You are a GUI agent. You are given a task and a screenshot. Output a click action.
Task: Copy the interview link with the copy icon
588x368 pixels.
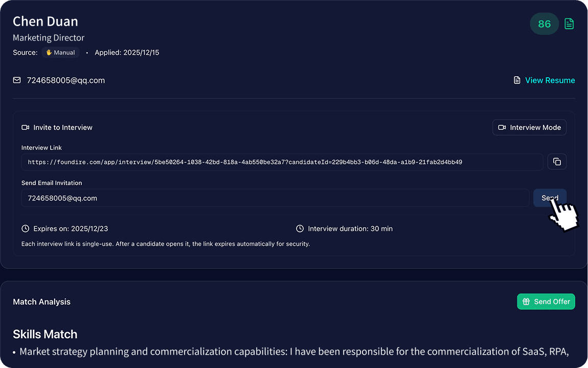pos(557,162)
